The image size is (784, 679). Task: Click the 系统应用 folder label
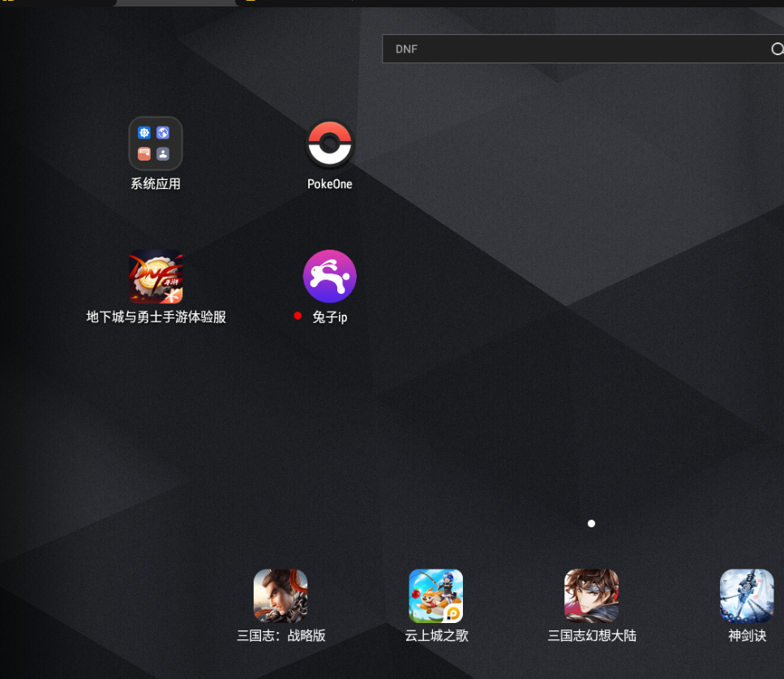156,184
